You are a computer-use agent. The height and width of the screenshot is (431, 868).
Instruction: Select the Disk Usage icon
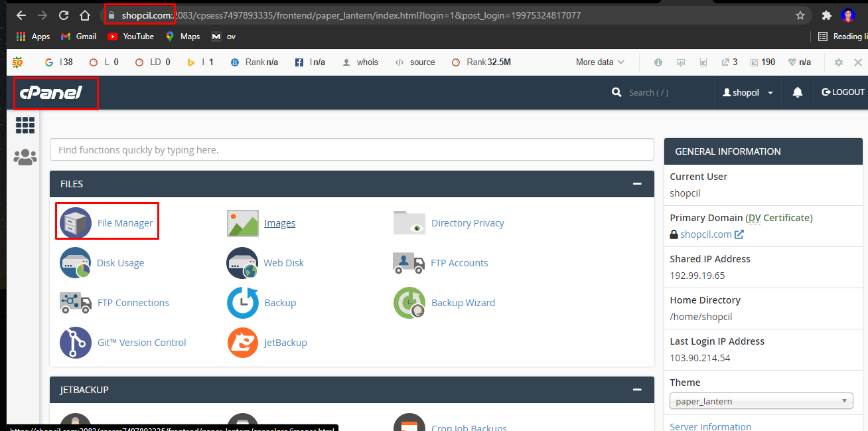click(75, 262)
